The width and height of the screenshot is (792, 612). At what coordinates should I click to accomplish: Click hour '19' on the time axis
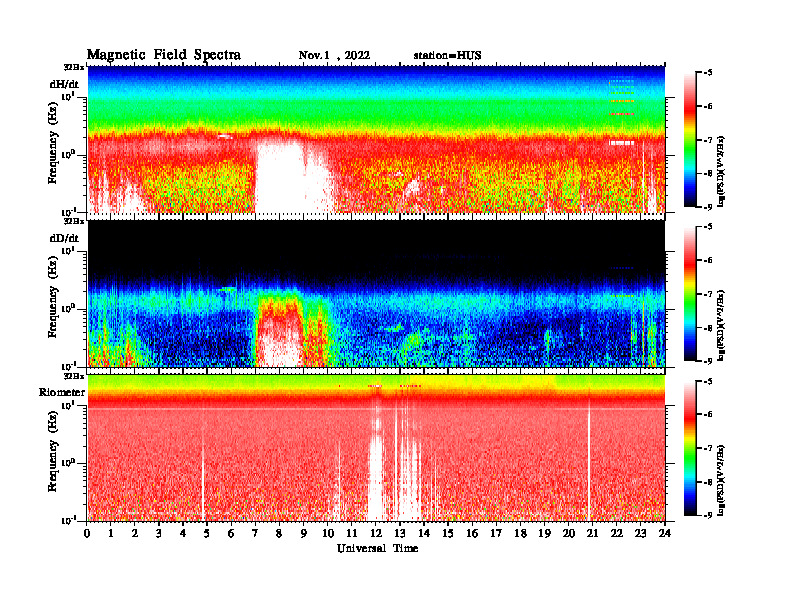pos(544,533)
